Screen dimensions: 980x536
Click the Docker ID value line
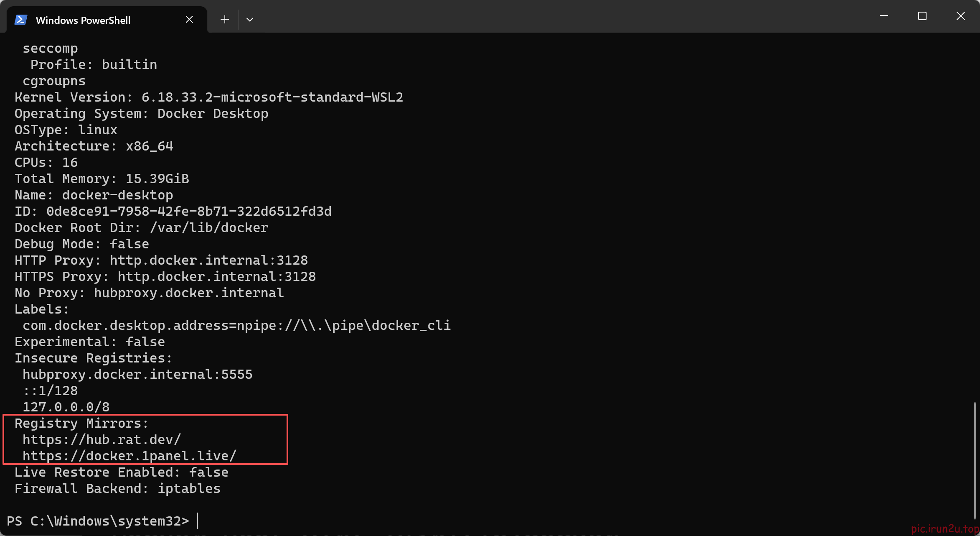[173, 211]
